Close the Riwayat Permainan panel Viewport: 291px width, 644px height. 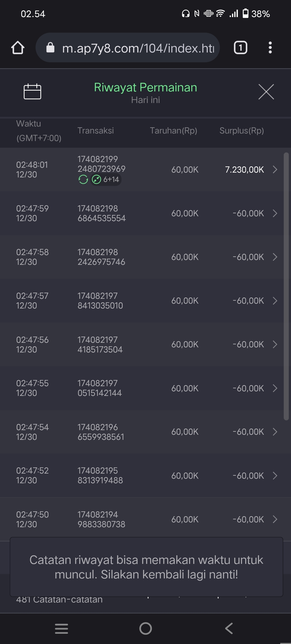pyautogui.click(x=266, y=92)
